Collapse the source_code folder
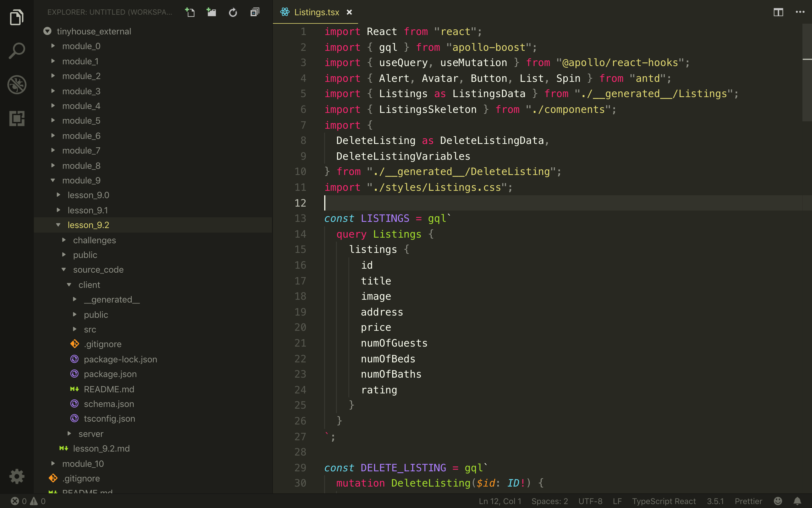This screenshot has height=508, width=812. [98, 270]
